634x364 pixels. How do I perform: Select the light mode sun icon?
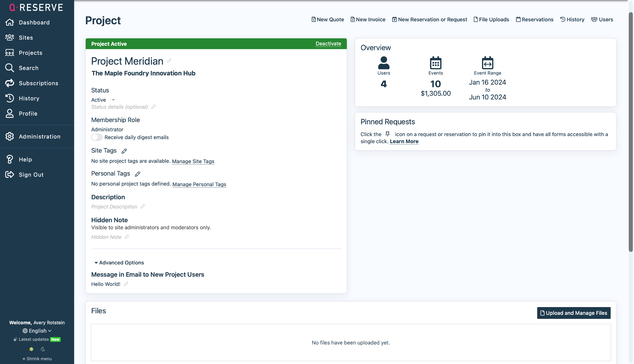point(31,349)
